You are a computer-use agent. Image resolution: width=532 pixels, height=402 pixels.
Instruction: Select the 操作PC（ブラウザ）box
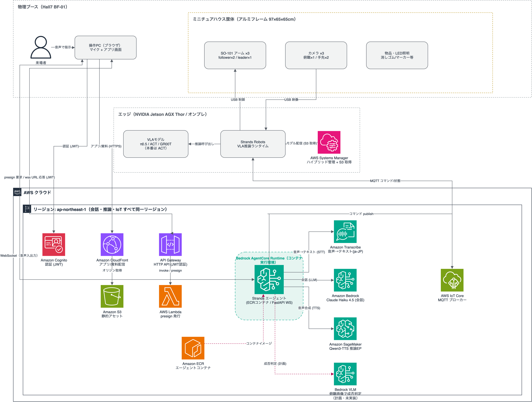point(106,48)
